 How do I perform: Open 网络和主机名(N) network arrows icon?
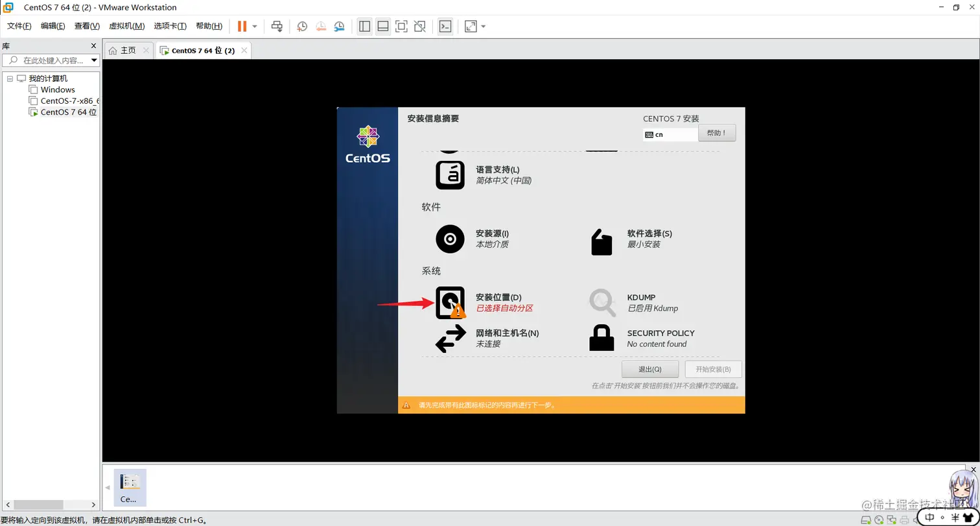(x=450, y=338)
